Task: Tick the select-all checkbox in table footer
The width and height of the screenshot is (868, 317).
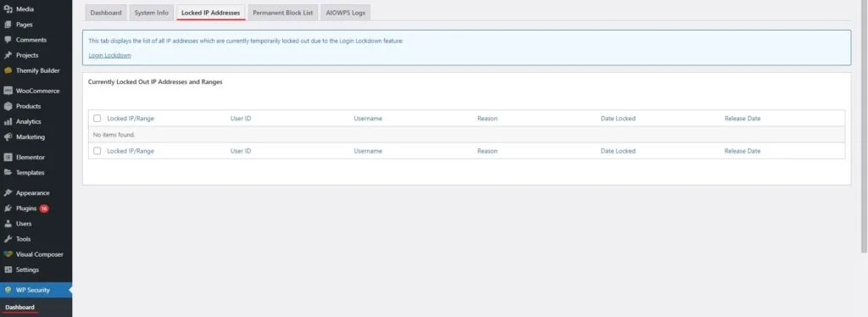Action: (97, 151)
